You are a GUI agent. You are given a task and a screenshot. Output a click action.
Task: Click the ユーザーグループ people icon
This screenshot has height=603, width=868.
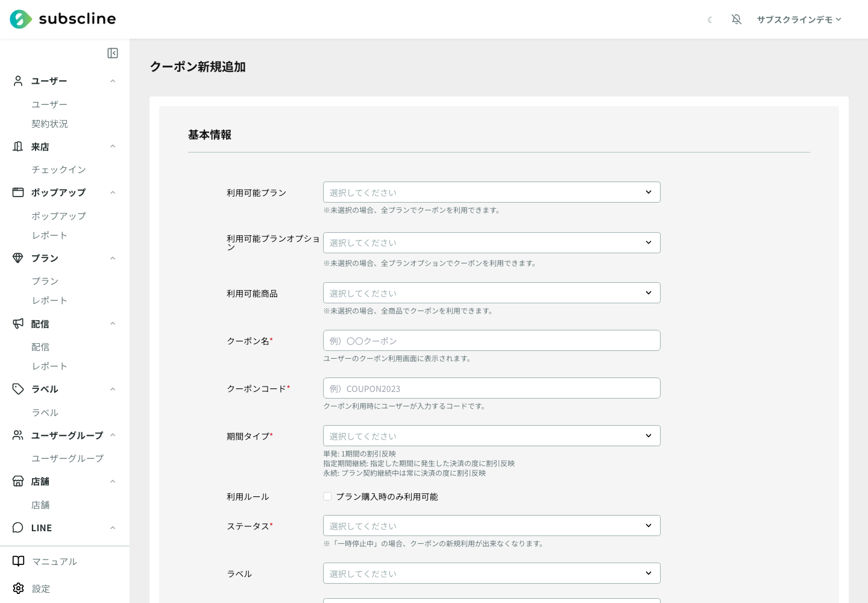[18, 435]
